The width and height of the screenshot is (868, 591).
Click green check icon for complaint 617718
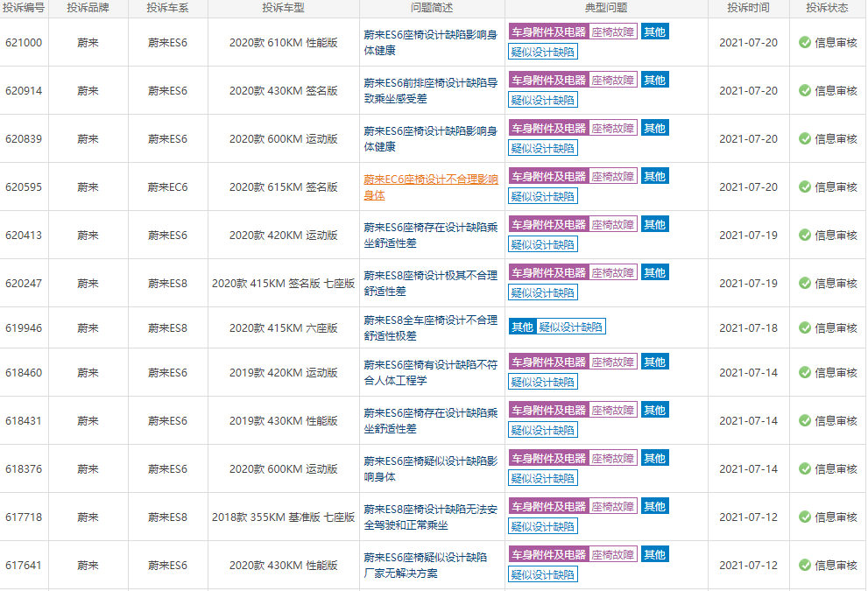pos(805,517)
